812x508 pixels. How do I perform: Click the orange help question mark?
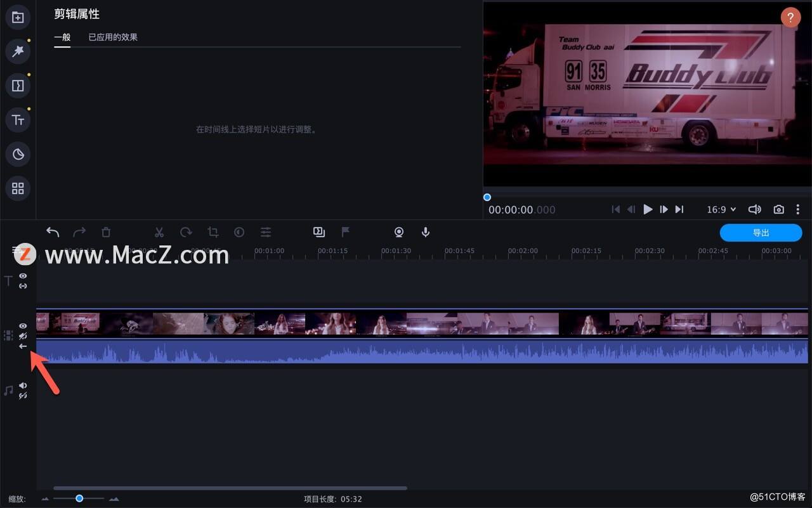coord(790,17)
